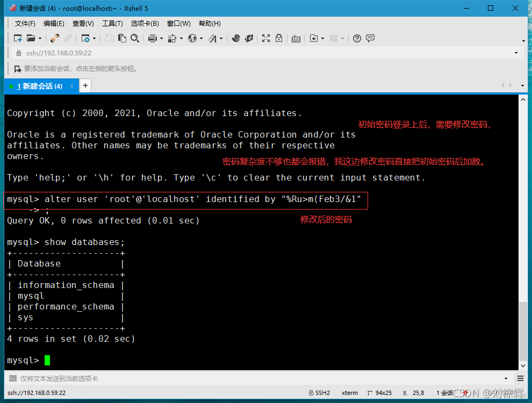This screenshot has height=403, width=532.
Task: Expand the address bar dropdown arrow
Action: coord(516,53)
